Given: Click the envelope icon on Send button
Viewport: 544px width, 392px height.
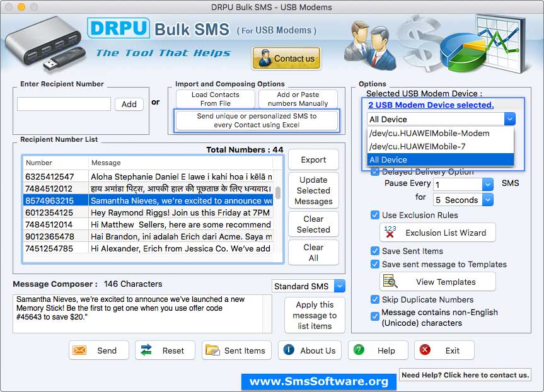Looking at the screenshot, I should point(79,350).
